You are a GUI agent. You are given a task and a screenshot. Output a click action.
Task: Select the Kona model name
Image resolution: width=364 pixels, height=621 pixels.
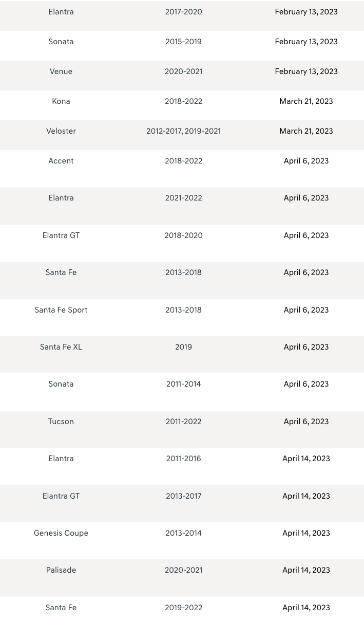[61, 101]
